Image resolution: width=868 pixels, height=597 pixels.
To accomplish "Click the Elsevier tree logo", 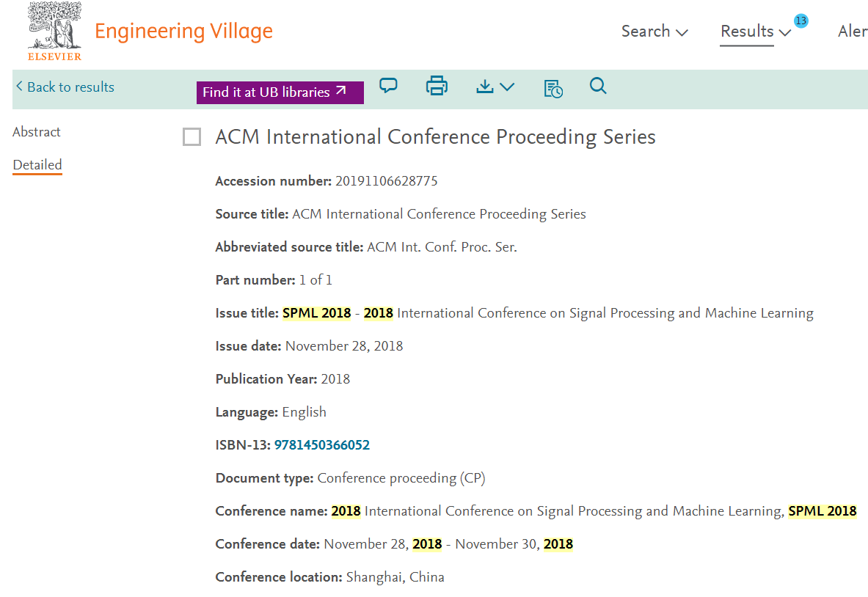I will click(x=55, y=31).
